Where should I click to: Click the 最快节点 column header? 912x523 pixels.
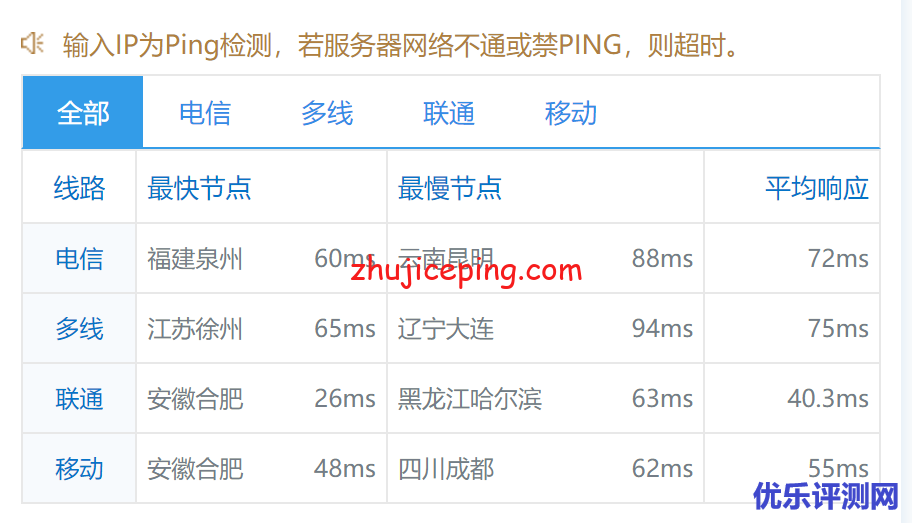tap(200, 188)
